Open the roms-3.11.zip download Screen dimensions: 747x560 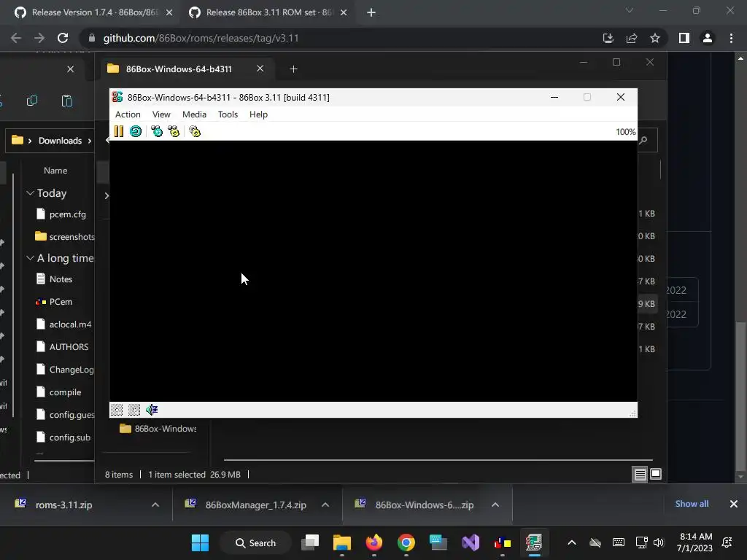tap(64, 505)
